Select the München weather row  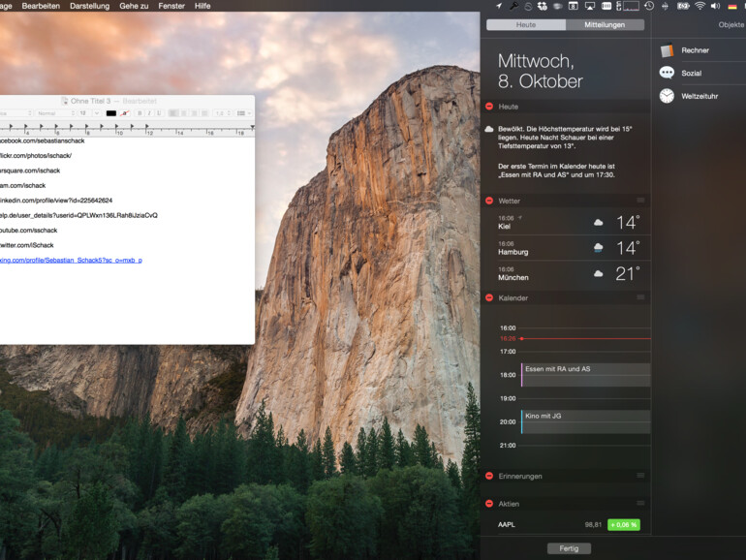569,273
